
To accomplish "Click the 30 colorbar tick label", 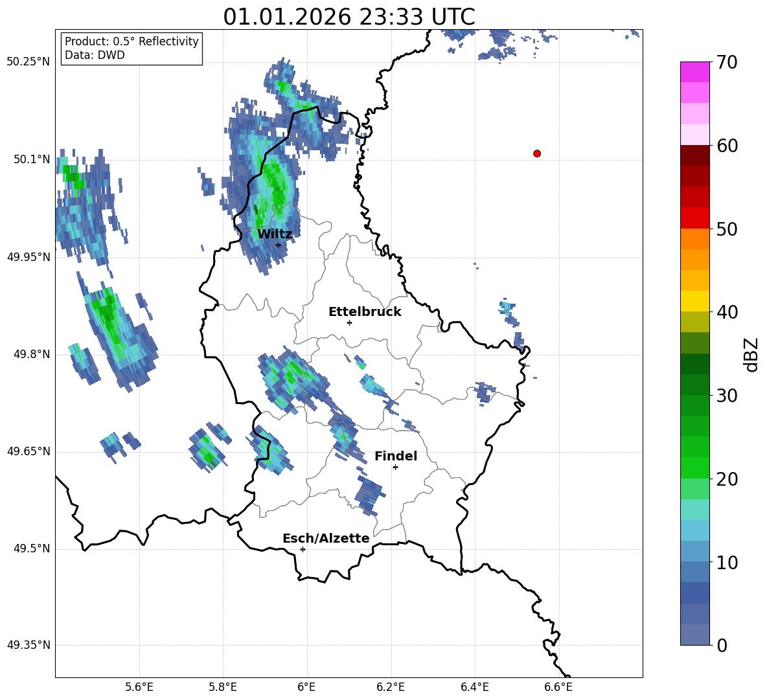I will click(x=727, y=396).
